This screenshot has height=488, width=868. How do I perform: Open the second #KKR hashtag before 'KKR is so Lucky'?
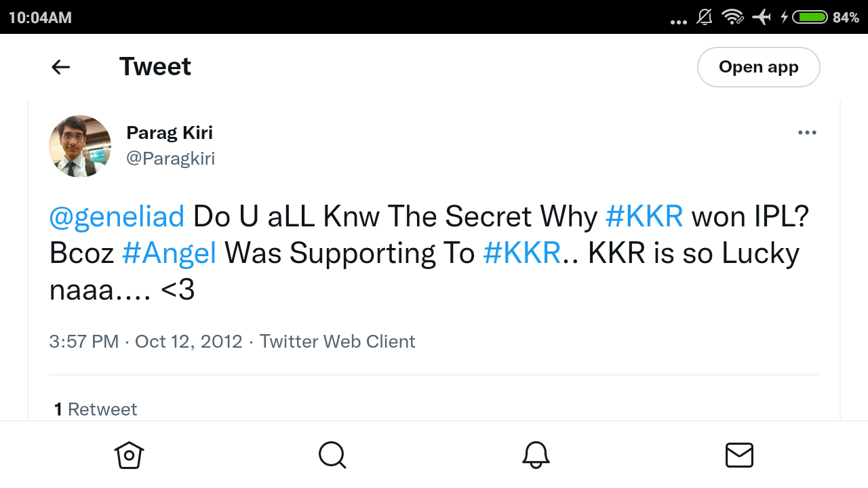[522, 253]
